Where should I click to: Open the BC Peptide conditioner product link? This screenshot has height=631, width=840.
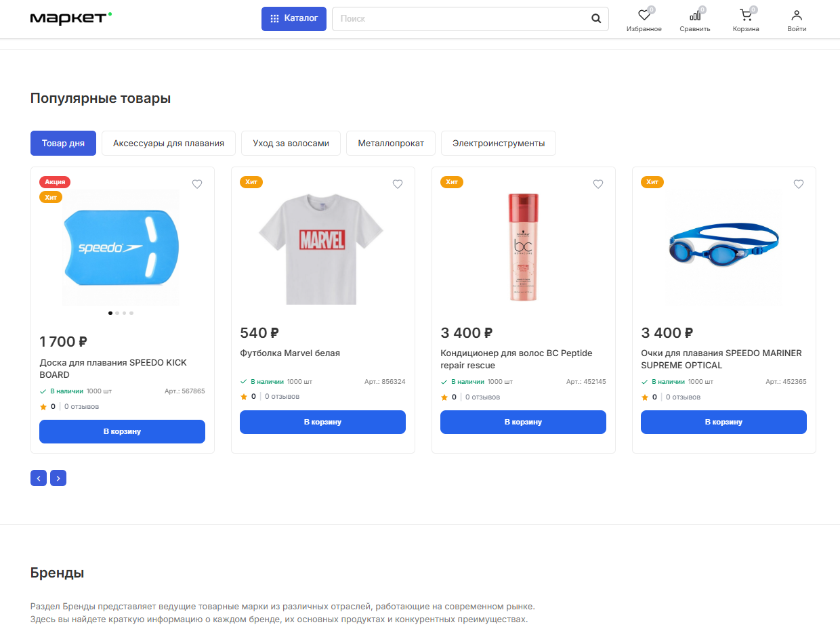516,359
